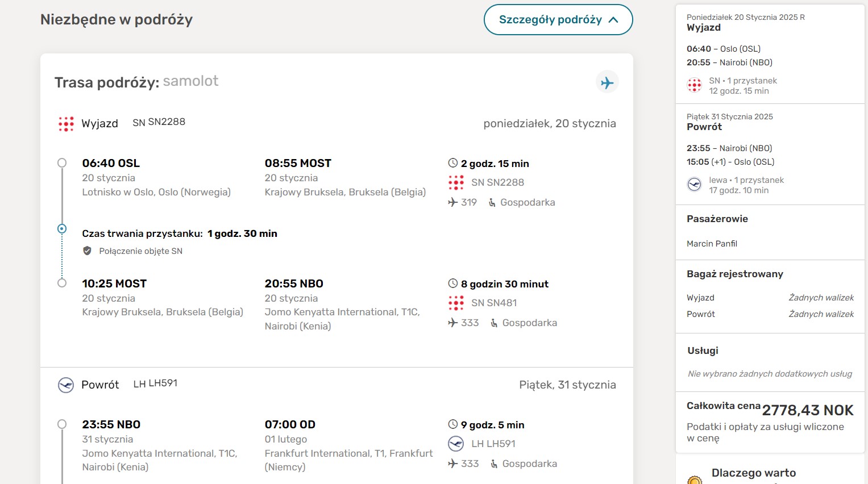Click flight number SN SN481 label
Viewport: 868px width, 484px height.
click(494, 303)
